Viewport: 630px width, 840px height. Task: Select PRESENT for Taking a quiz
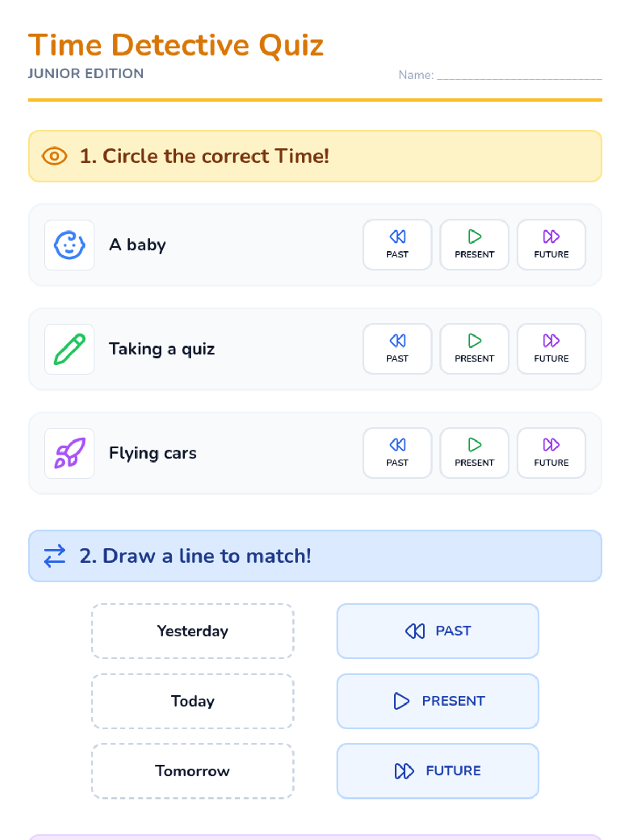pyautogui.click(x=475, y=349)
